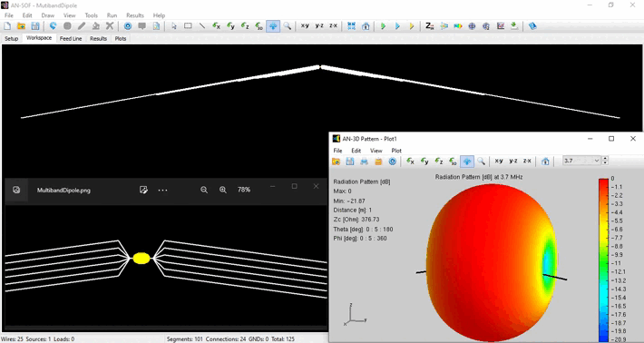644x343 pixels.
Task: Save project icon in AN-SOF toolbar
Action: tap(35, 26)
